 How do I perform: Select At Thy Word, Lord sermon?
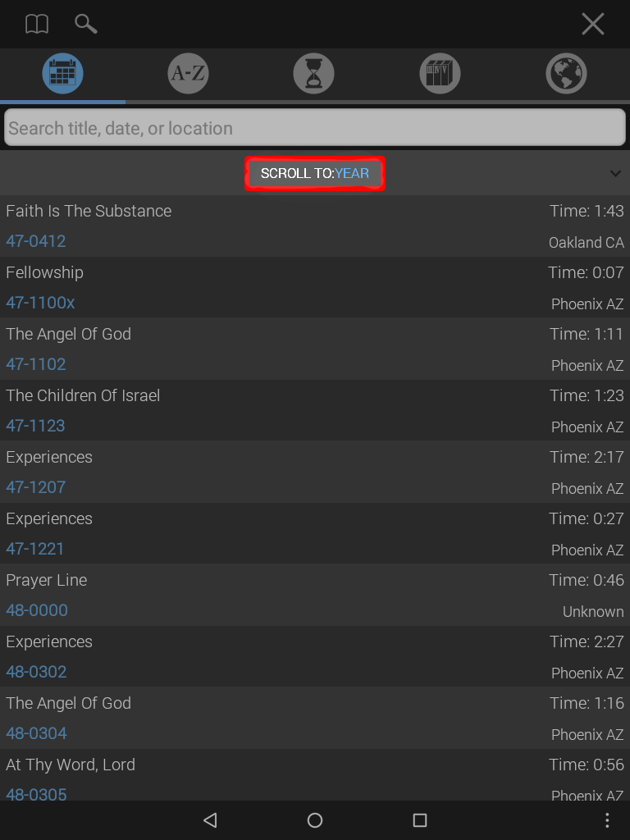pyautogui.click(x=315, y=776)
